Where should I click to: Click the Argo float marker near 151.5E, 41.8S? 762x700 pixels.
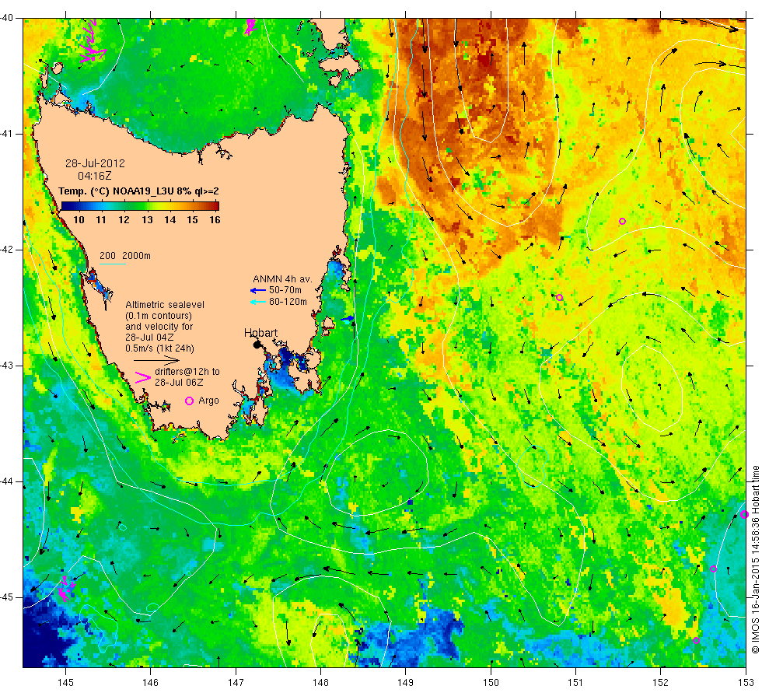tap(622, 221)
